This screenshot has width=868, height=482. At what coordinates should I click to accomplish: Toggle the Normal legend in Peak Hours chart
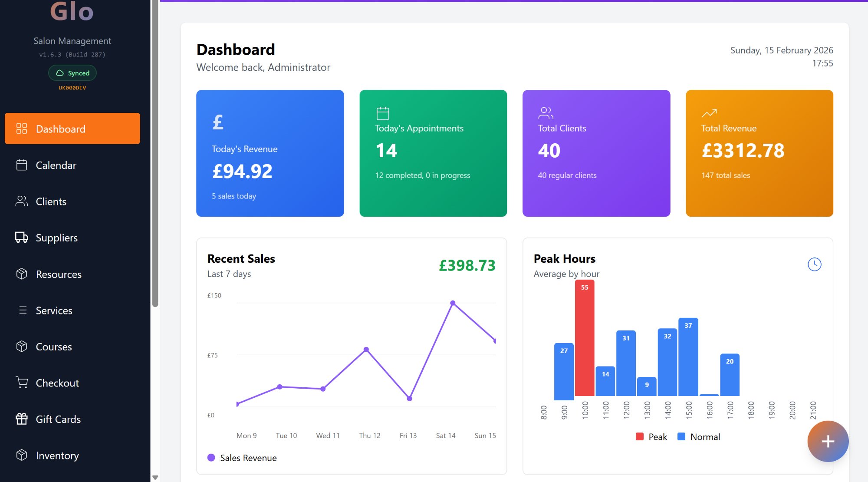pyautogui.click(x=698, y=436)
